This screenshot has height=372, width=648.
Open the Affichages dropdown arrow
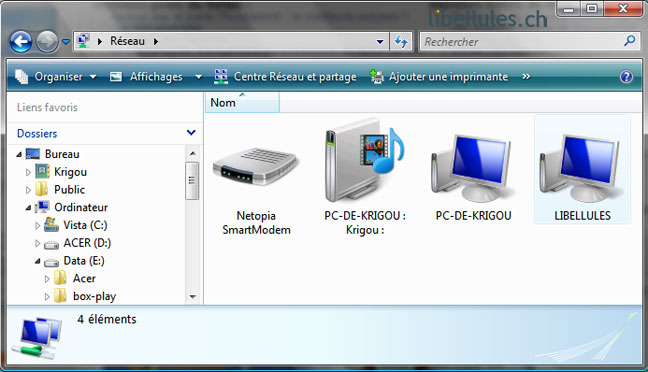pyautogui.click(x=198, y=77)
